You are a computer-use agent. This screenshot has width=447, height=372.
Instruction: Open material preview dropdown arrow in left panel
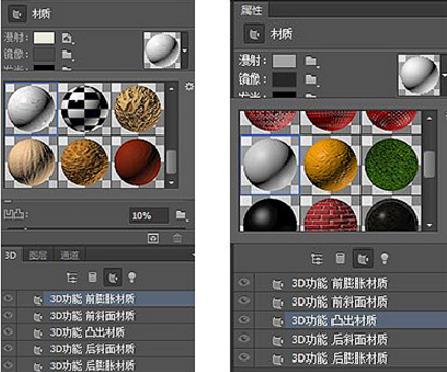[185, 51]
